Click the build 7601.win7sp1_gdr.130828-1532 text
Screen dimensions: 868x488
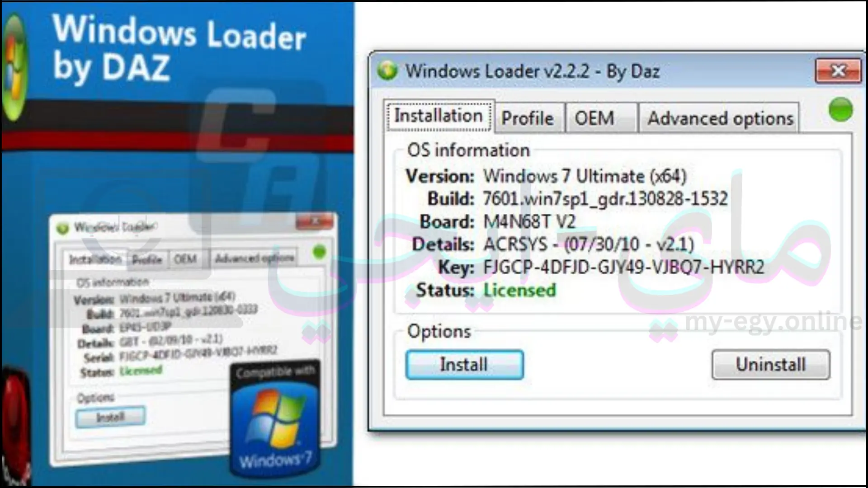(605, 199)
